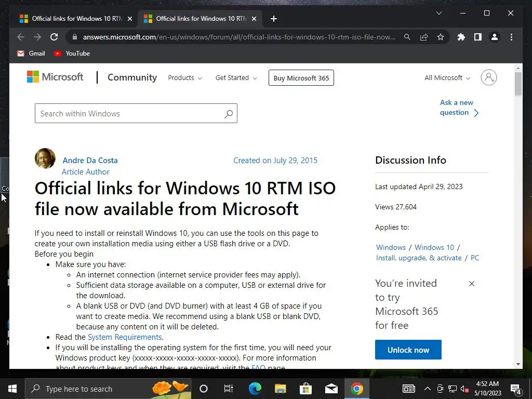Open a new tab with plus button
The height and width of the screenshot is (399, 532).
274,19
